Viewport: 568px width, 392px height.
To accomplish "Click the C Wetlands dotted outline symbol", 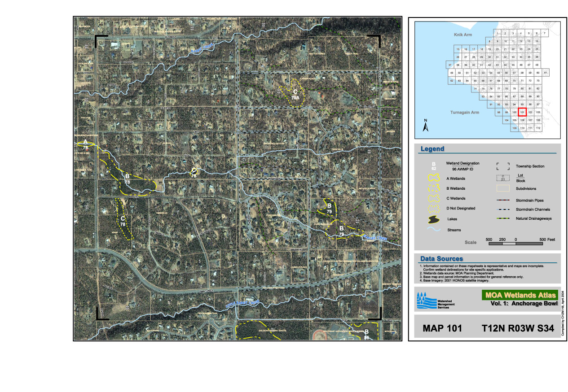I will point(434,198).
